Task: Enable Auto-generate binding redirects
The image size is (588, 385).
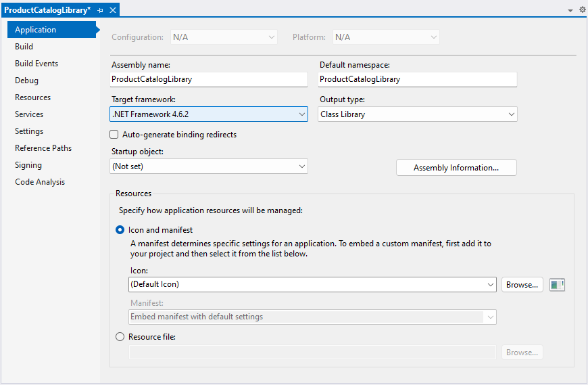Action: 114,135
